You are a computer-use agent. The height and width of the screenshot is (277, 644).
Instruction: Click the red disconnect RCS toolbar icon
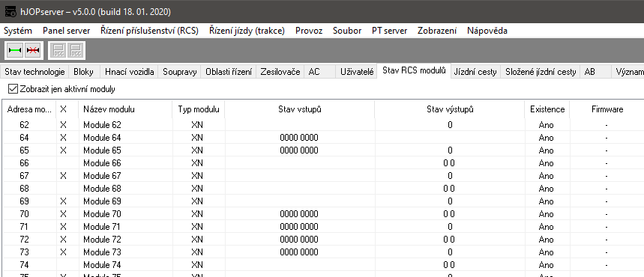pyautogui.click(x=33, y=50)
